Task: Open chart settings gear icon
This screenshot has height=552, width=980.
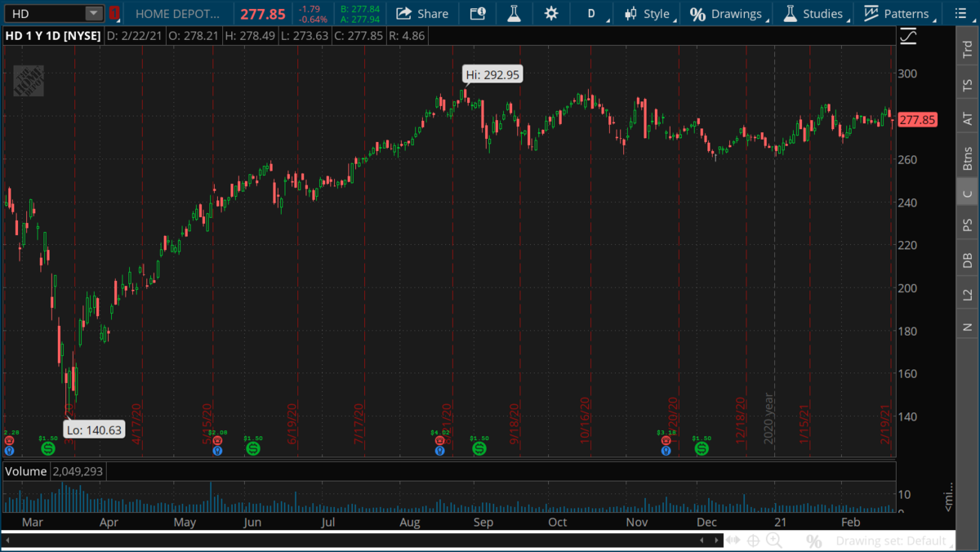Action: tap(551, 13)
